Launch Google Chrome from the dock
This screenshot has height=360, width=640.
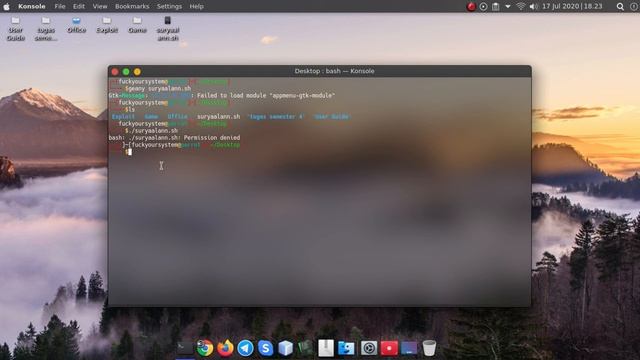[205, 348]
